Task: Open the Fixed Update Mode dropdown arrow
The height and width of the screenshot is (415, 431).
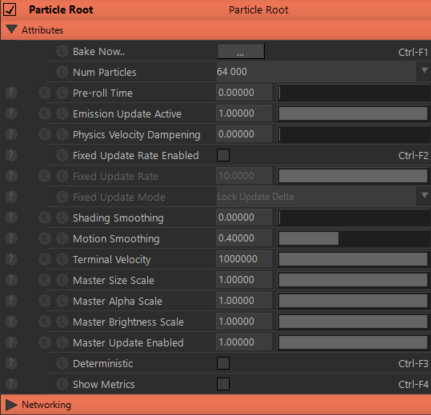Action: (x=424, y=195)
